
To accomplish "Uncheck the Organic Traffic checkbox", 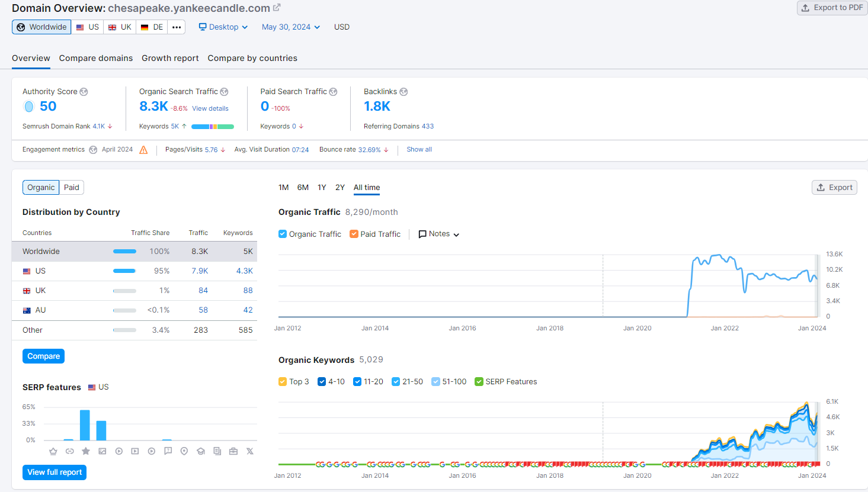I will [283, 234].
